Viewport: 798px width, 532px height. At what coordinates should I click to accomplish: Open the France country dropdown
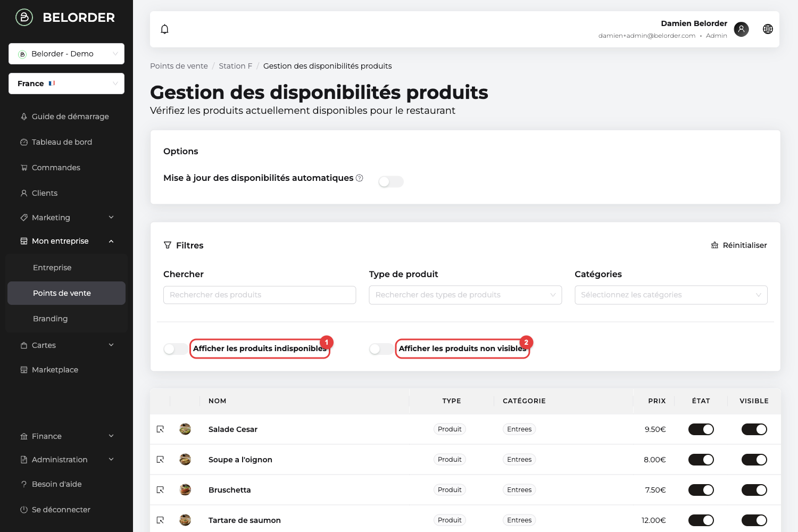coord(66,84)
